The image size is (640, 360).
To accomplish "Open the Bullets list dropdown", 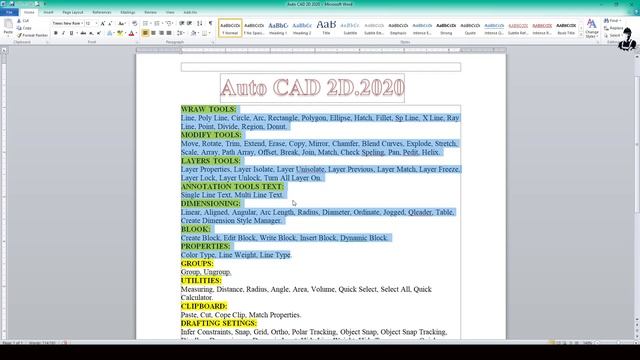I will pos(151,23).
